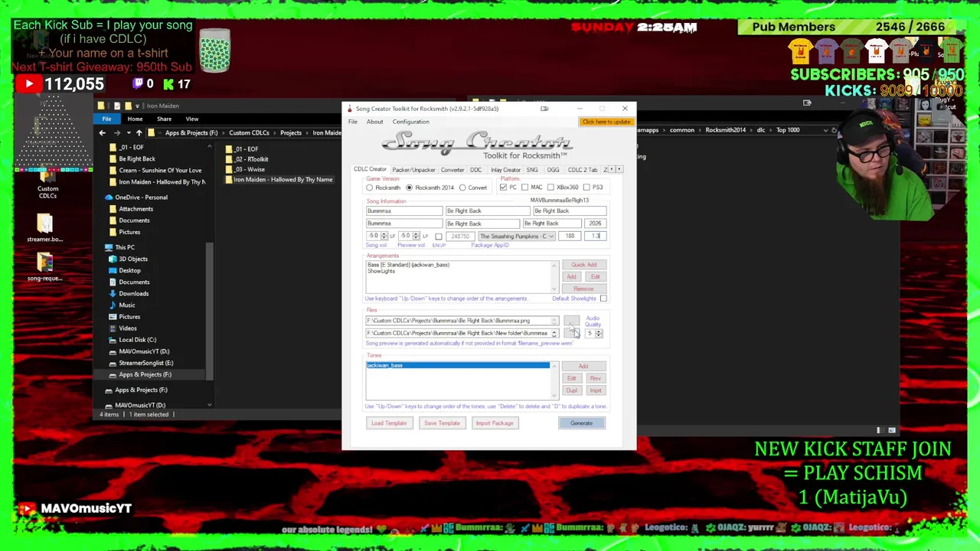Click the Add tone button
This screenshot has height=551, width=980.
[583, 367]
